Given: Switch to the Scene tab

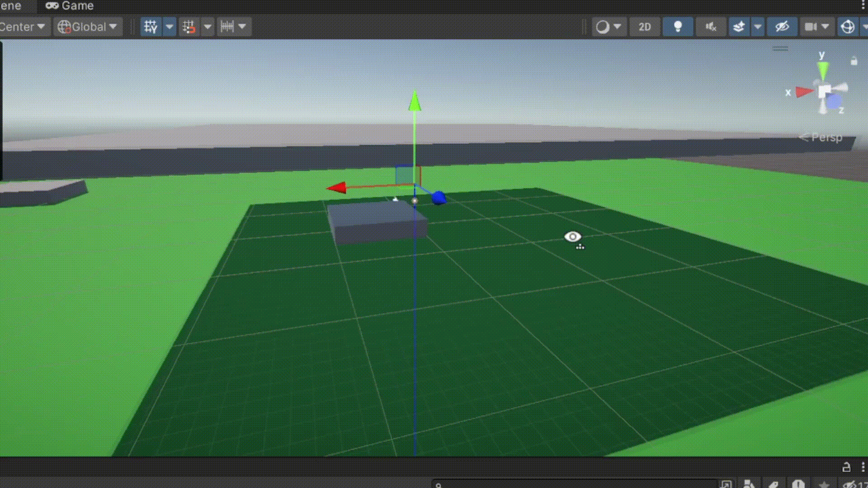Looking at the screenshot, I should tap(11, 6).
